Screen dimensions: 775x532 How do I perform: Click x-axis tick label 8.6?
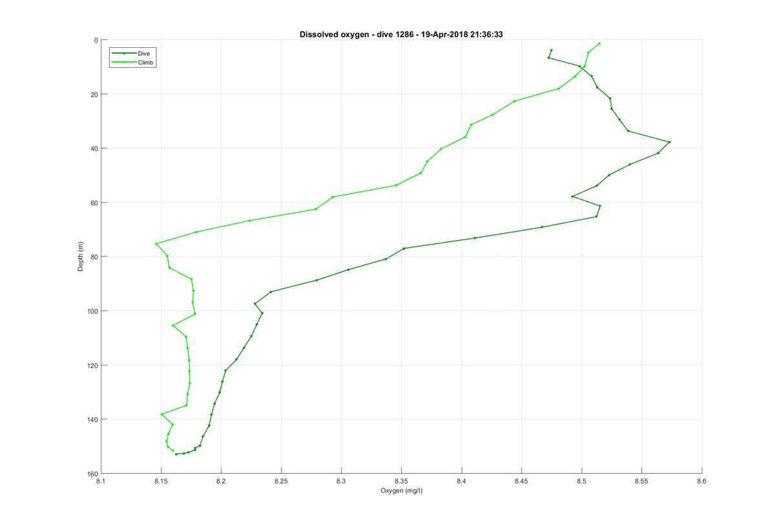(702, 481)
